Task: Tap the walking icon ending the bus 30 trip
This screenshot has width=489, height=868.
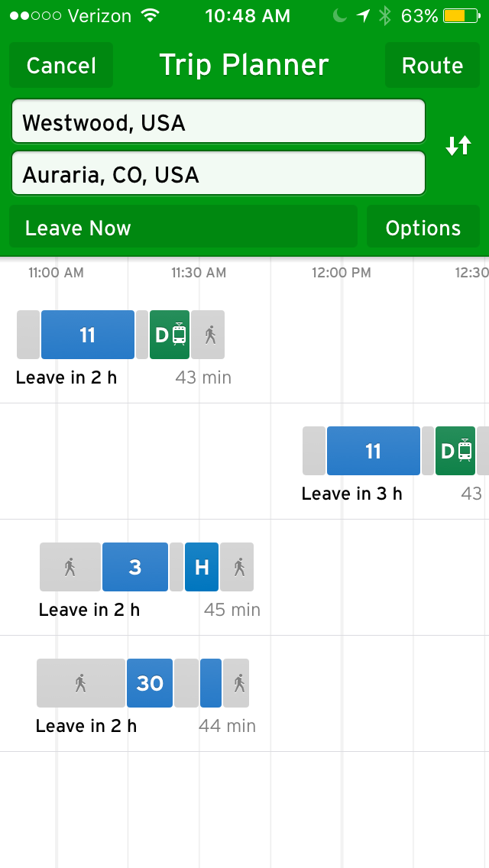Action: click(x=237, y=683)
